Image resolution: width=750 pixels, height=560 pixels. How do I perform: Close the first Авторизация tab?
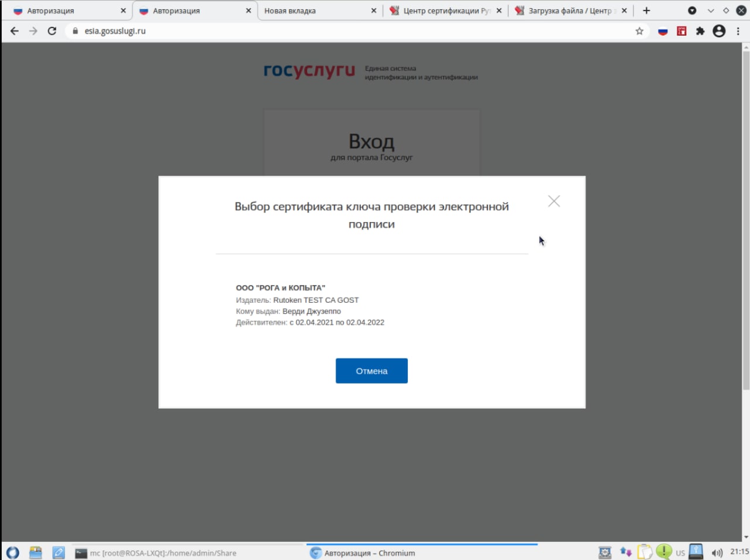(123, 11)
